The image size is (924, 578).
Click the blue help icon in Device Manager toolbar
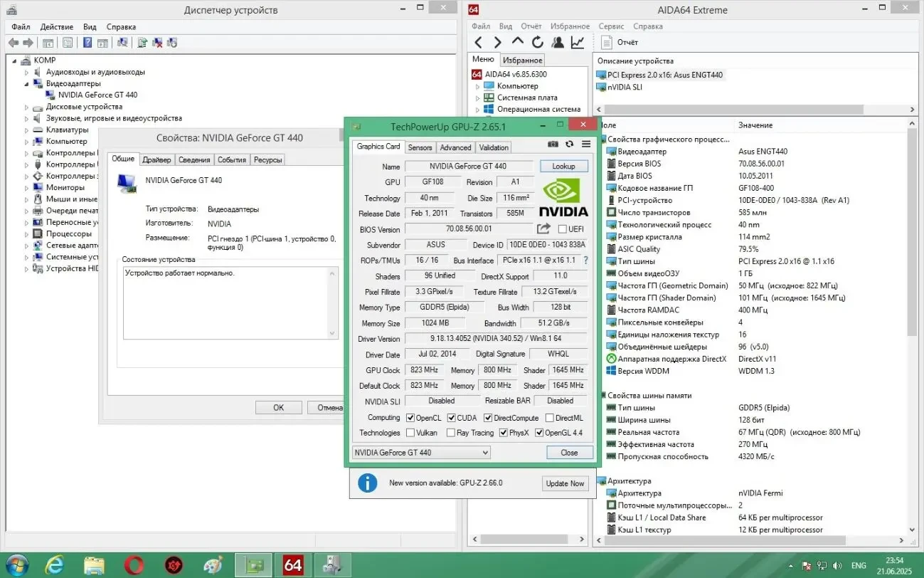(x=87, y=43)
